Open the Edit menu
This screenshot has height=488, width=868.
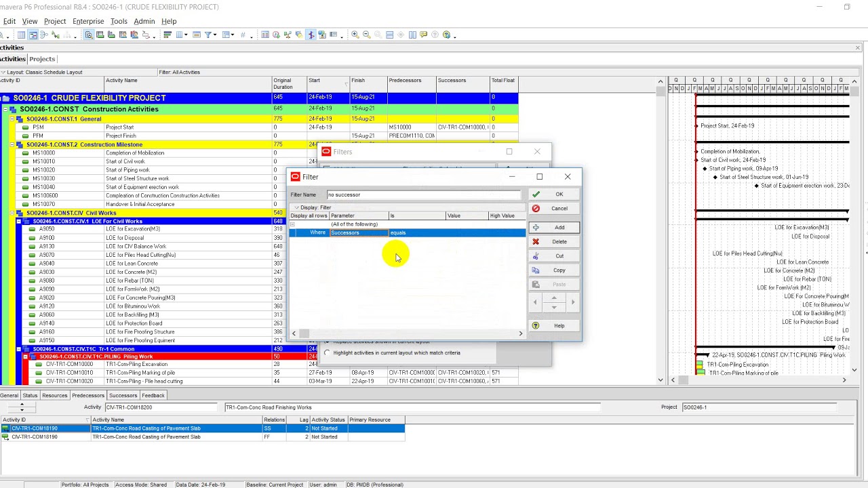coord(9,21)
